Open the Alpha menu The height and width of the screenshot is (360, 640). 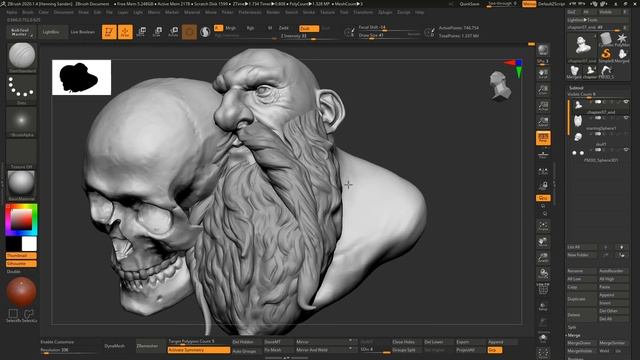pos(12,12)
